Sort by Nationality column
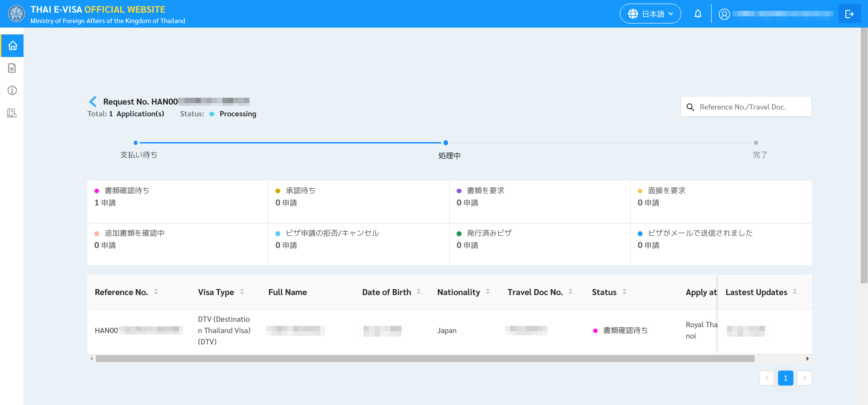Image resolution: width=868 pixels, height=405 pixels. 488,292
